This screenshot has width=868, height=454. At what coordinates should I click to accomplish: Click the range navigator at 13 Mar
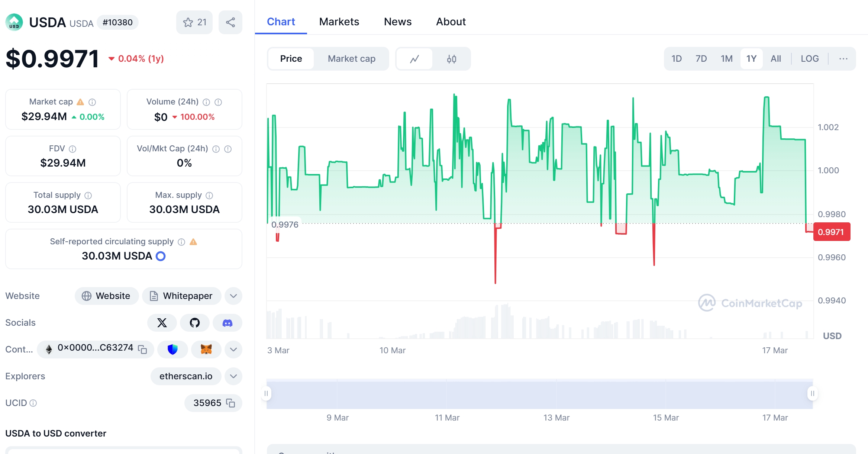click(556, 394)
